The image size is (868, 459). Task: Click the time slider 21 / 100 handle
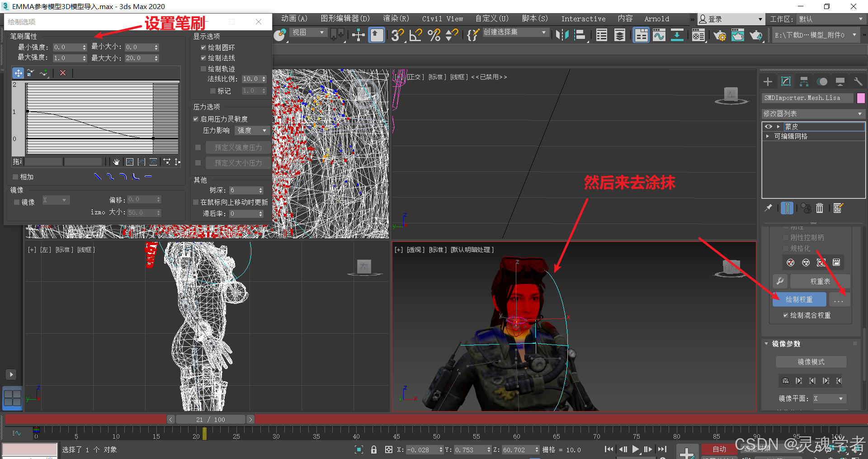(x=211, y=419)
